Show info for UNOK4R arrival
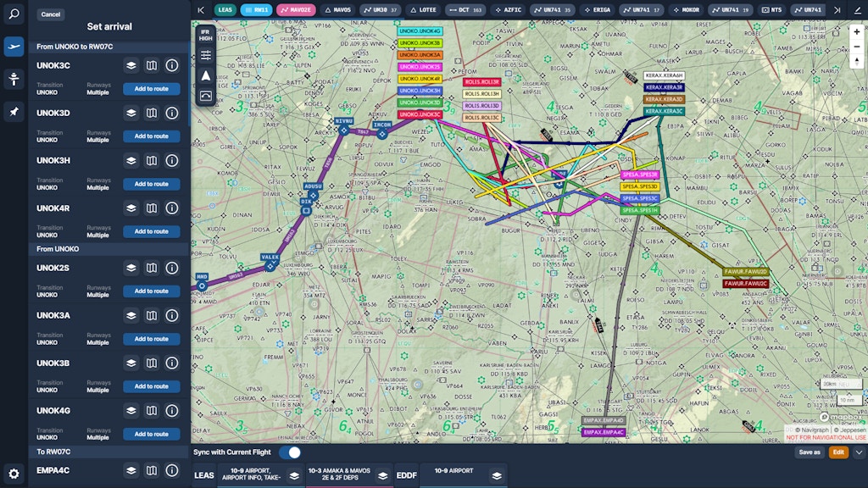Screen dimensions: 868x488 pos(172,208)
